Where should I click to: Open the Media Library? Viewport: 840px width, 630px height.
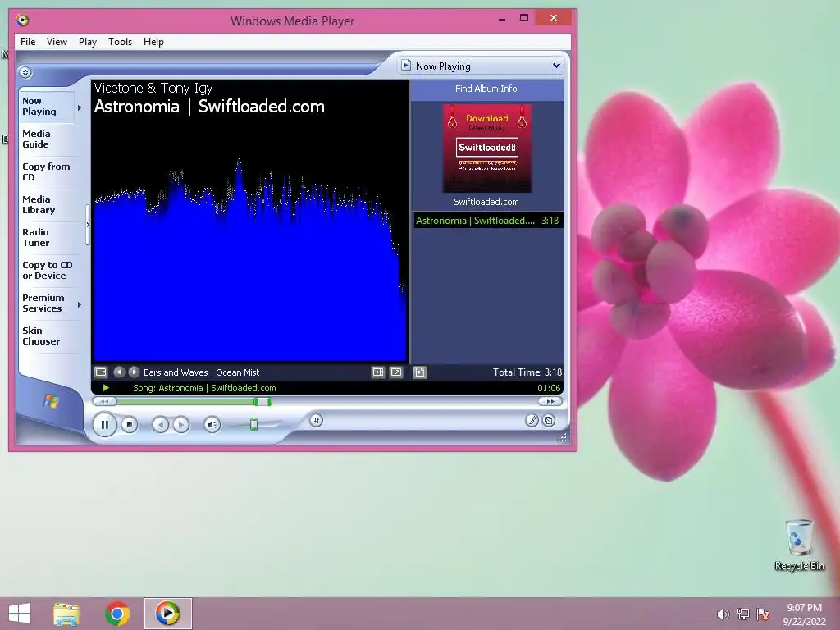click(39, 204)
